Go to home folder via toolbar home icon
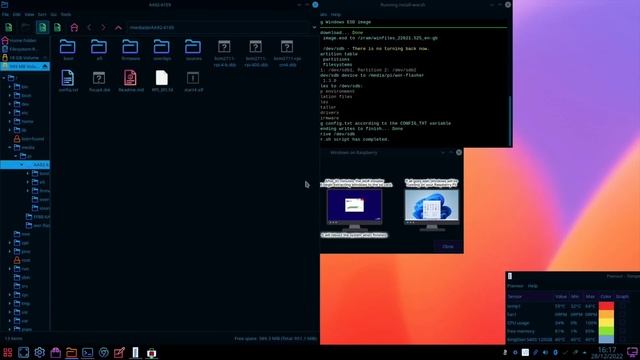This screenshot has width=640, height=360. point(74,27)
